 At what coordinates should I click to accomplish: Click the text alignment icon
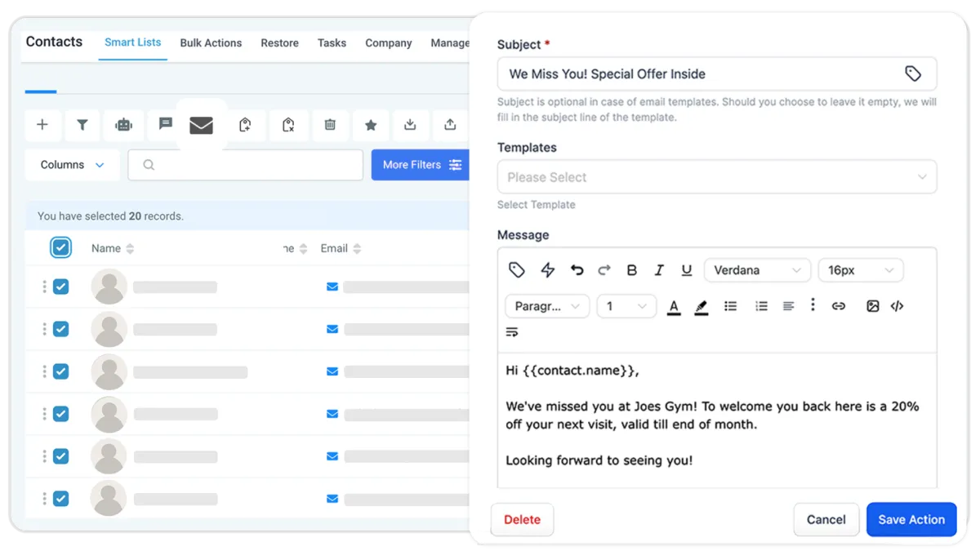click(x=789, y=306)
